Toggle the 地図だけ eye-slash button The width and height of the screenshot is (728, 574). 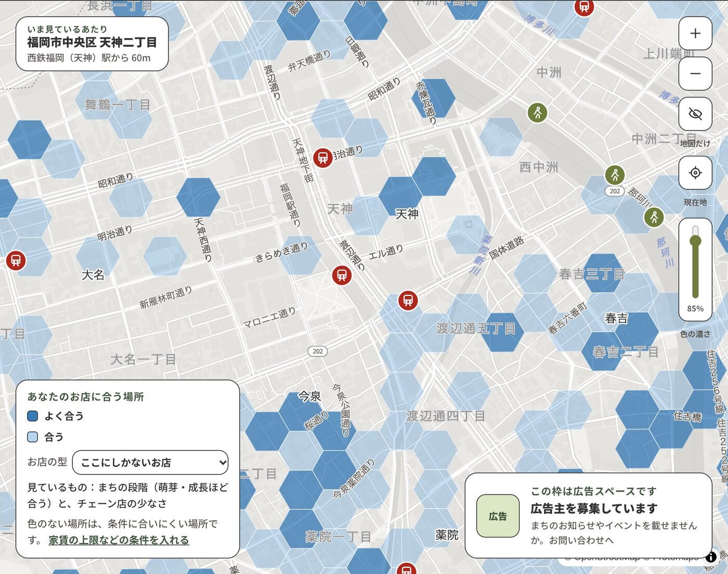(695, 114)
